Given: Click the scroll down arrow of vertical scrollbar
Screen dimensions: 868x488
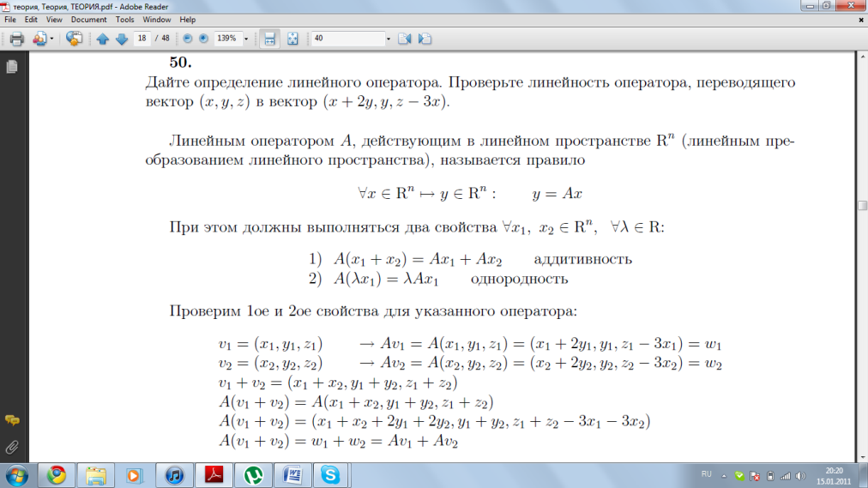Looking at the screenshot, I should tap(863, 457).
